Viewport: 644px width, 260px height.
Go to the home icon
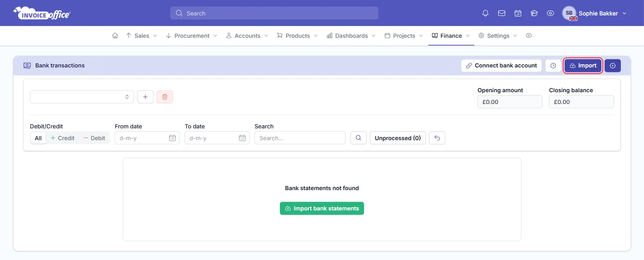click(115, 36)
